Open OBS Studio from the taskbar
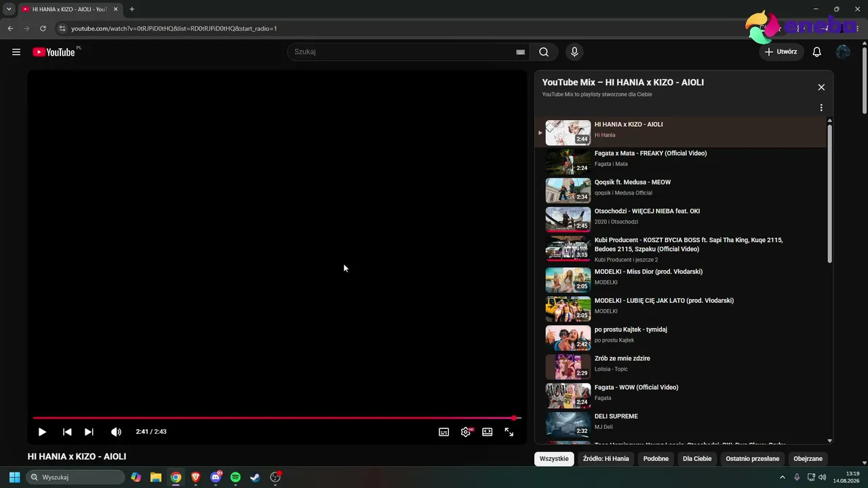 (x=275, y=477)
